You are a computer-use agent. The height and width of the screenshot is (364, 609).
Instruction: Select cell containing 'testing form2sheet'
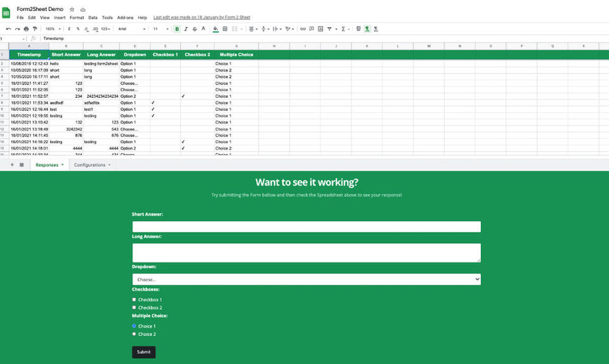point(101,63)
